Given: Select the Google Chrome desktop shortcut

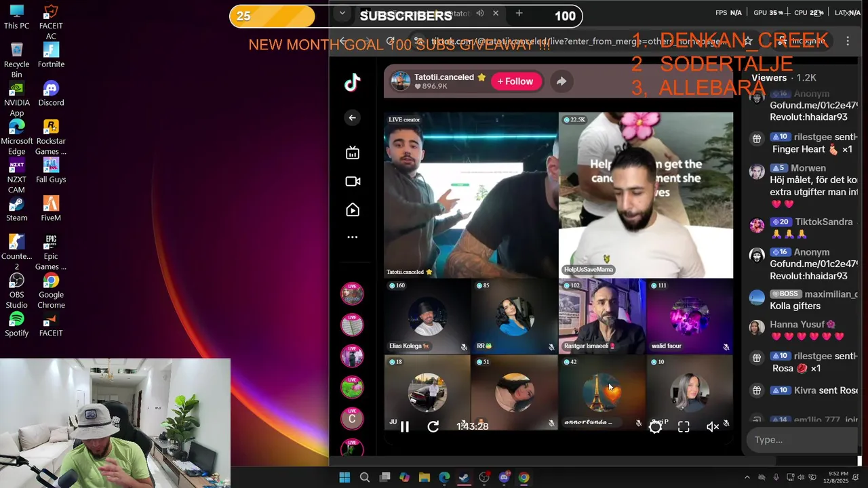Looking at the screenshot, I should pyautogui.click(x=51, y=291).
